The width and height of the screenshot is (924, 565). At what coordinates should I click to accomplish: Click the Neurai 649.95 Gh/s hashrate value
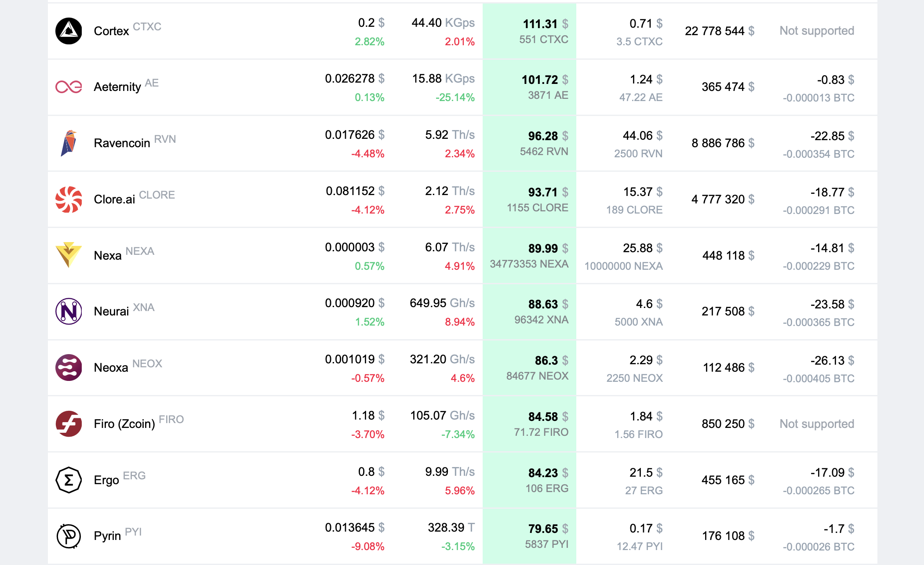click(442, 303)
